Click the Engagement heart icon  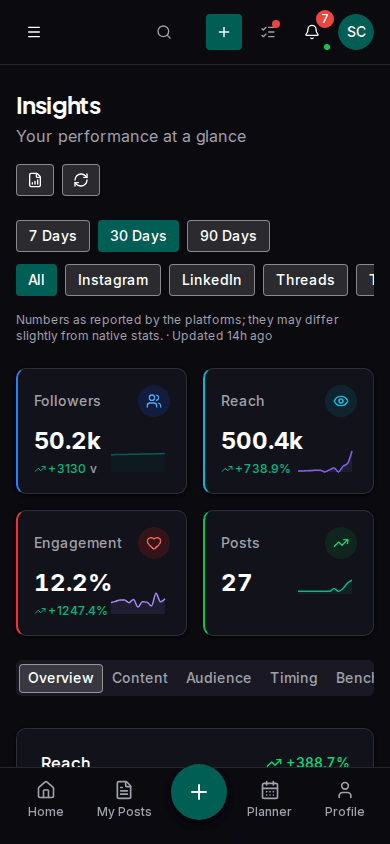(154, 543)
